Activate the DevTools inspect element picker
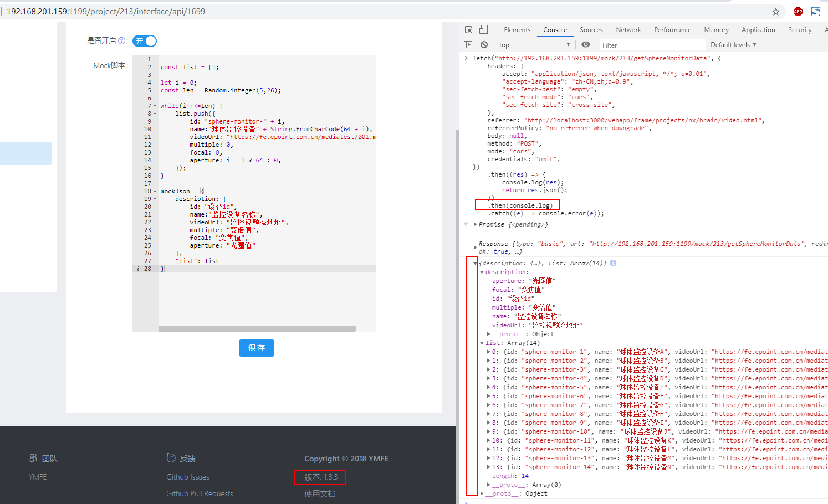The width and height of the screenshot is (828, 504). tap(469, 30)
